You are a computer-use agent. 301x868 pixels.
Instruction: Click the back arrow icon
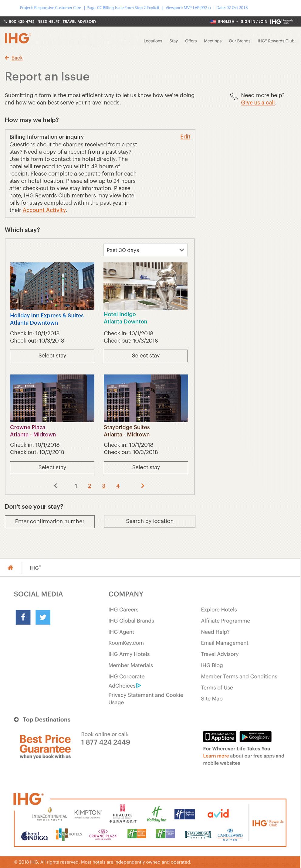pyautogui.click(x=7, y=58)
